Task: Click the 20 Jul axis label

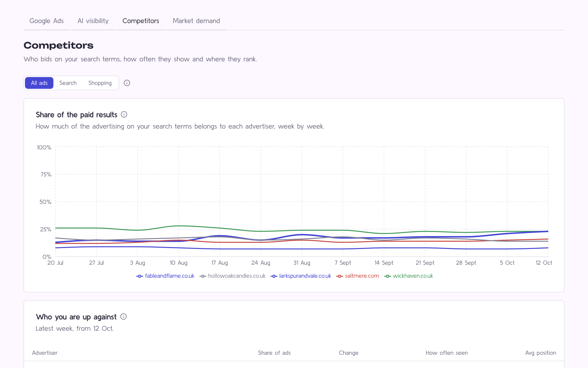Action: pos(55,263)
